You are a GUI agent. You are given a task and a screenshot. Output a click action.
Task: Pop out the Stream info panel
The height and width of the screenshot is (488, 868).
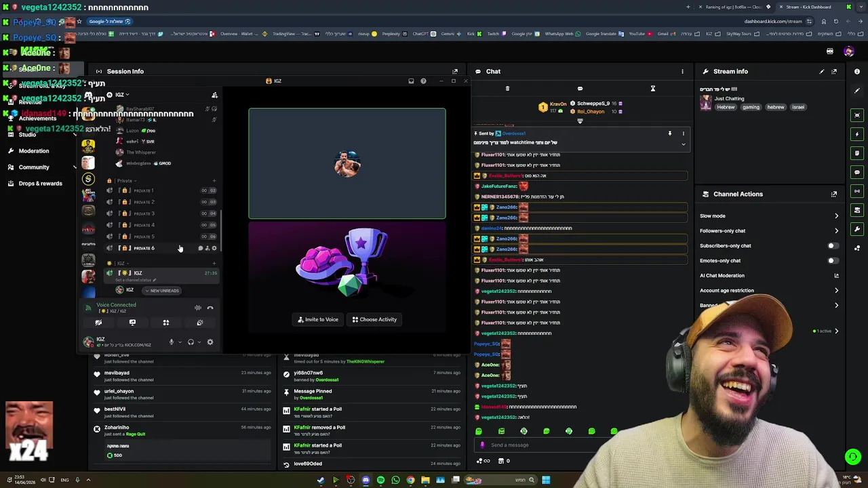coord(834,71)
